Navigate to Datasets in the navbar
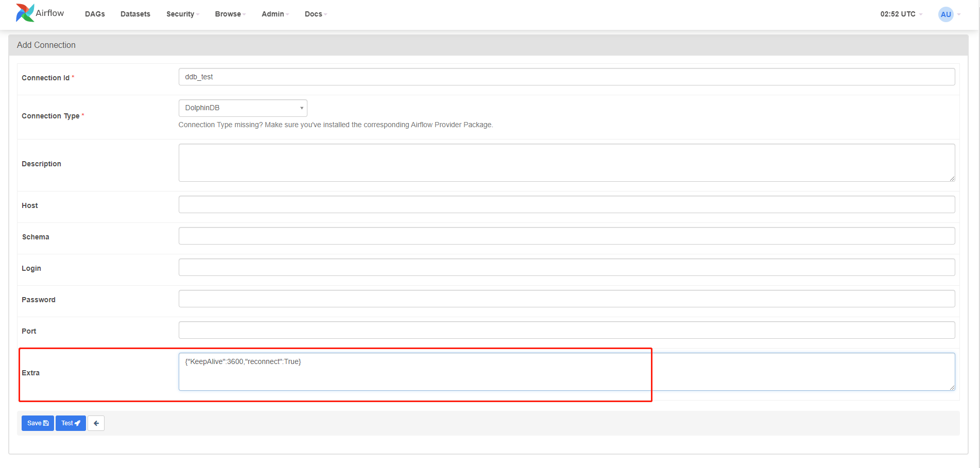980x468 pixels. tap(135, 14)
